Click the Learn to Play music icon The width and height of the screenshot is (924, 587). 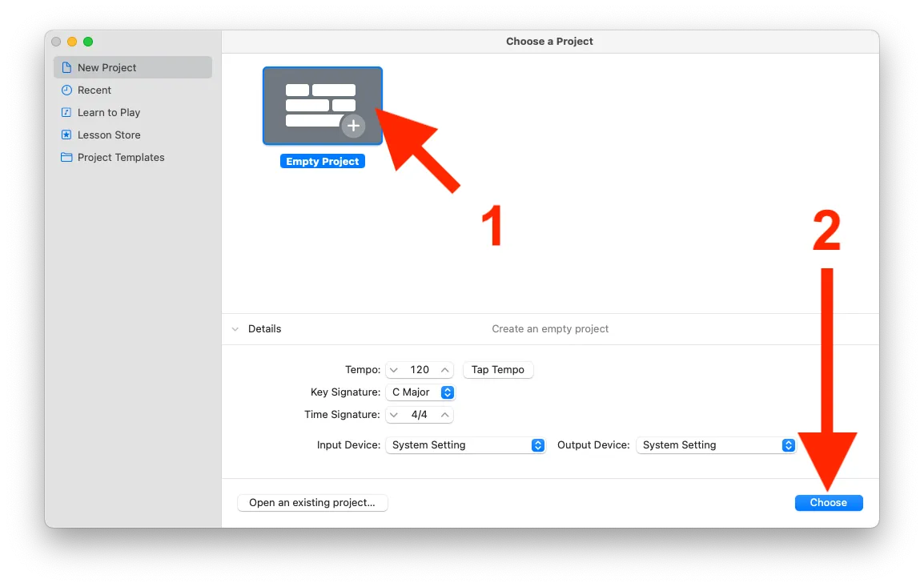pos(66,113)
